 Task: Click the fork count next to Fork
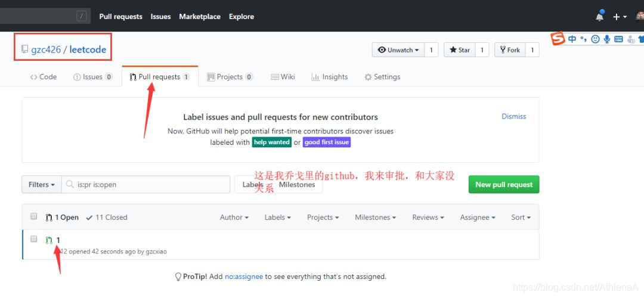point(532,50)
